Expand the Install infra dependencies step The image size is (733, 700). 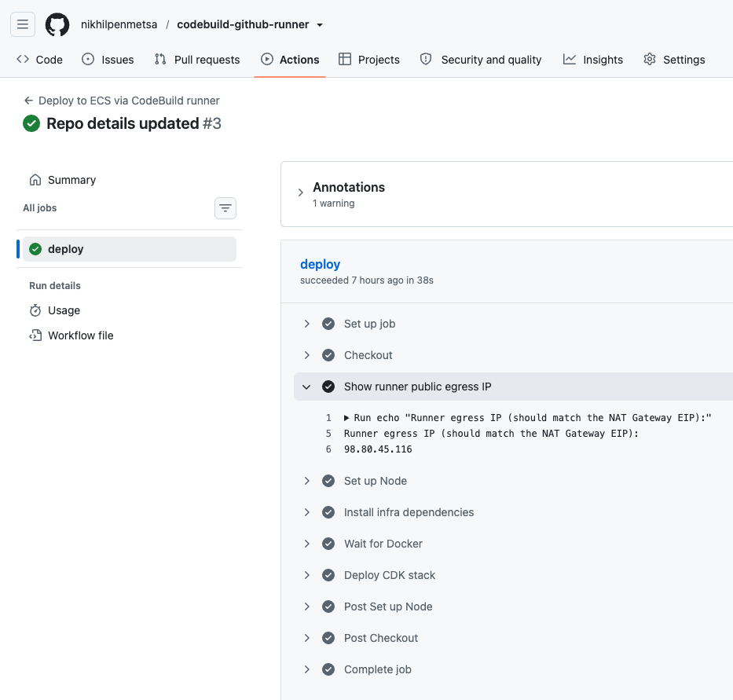(x=306, y=512)
